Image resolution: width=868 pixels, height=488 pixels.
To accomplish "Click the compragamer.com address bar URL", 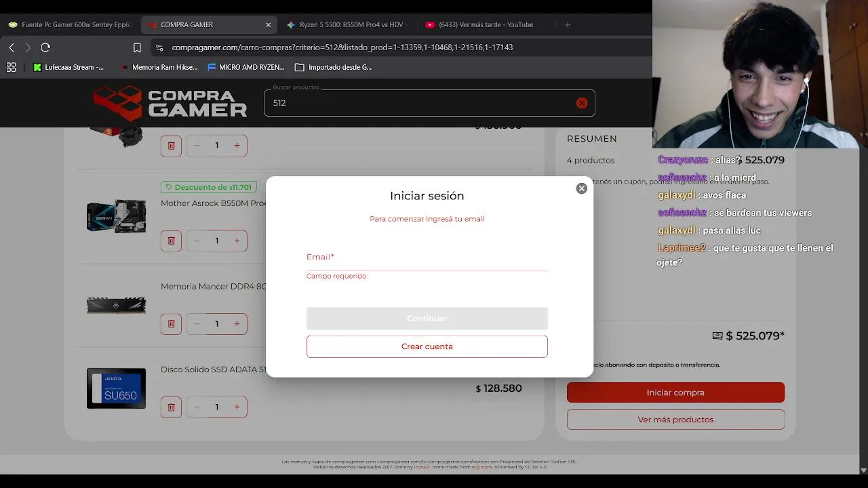I will 342,47.
